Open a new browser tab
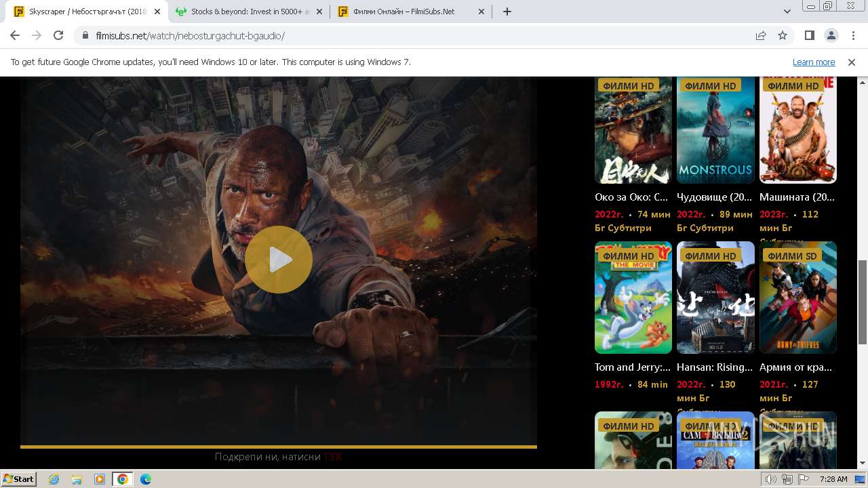 pos(507,12)
